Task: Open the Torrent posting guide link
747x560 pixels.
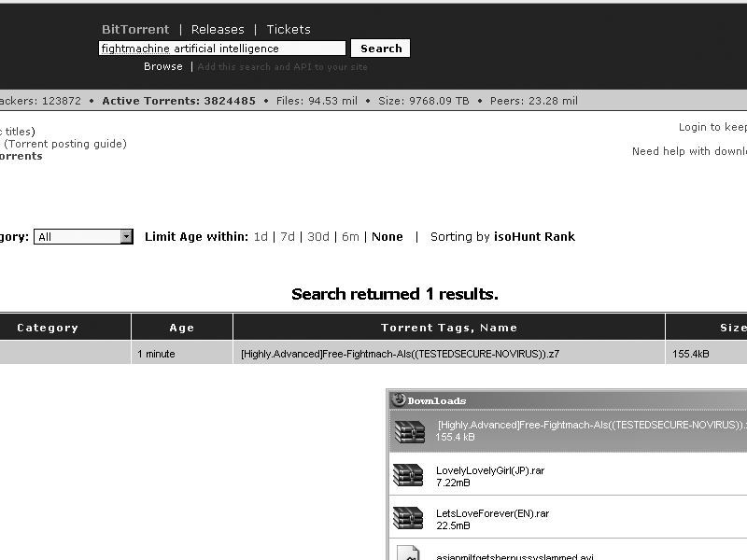Action: [65, 144]
